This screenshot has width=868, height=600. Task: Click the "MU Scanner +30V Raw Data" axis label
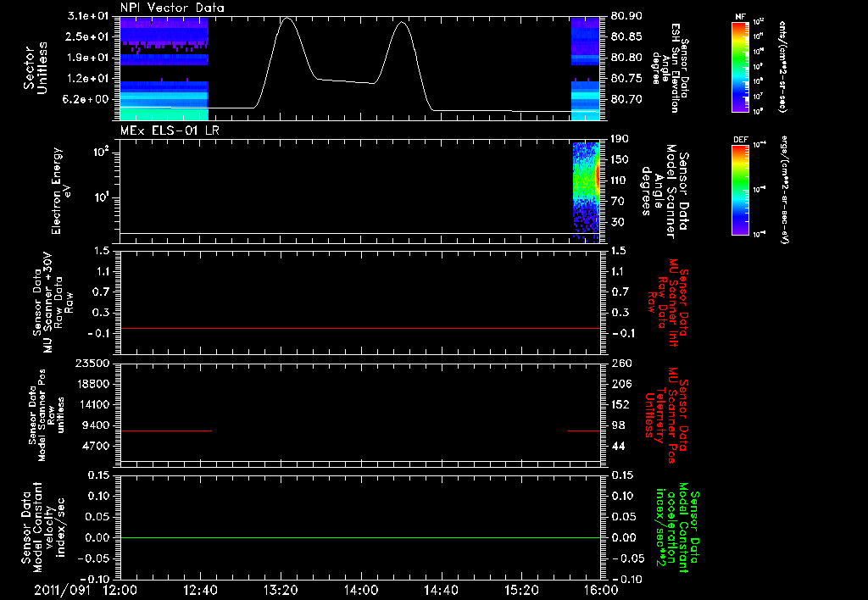pos(53,303)
